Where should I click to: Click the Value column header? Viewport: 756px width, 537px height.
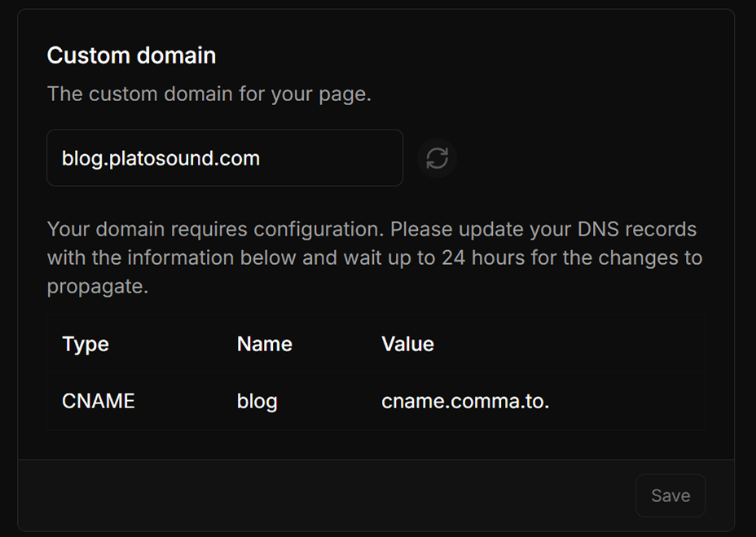(407, 344)
